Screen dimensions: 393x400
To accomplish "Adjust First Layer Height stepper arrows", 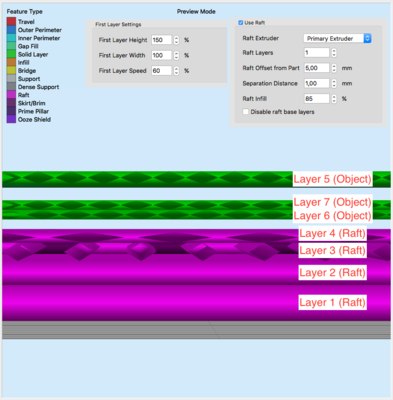I will tap(176, 40).
